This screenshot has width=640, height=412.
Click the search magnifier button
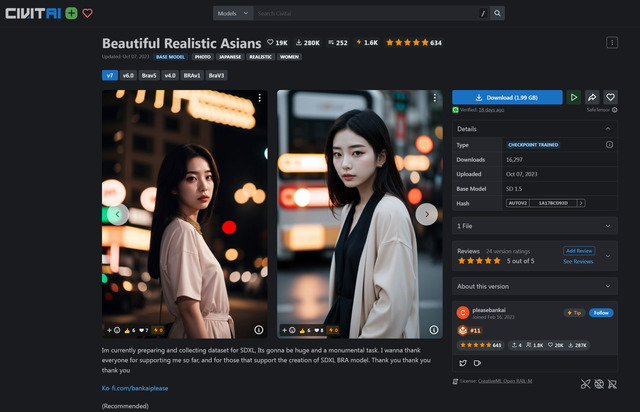(497, 13)
